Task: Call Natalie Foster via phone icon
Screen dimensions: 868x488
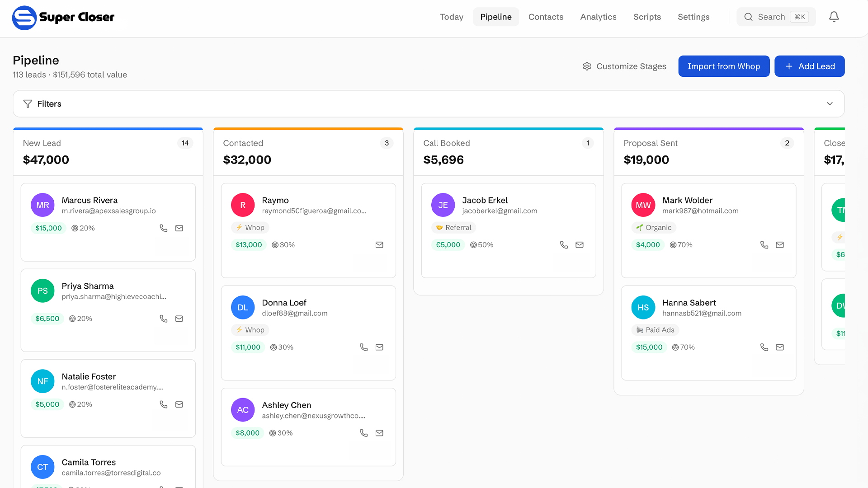Action: point(164,404)
